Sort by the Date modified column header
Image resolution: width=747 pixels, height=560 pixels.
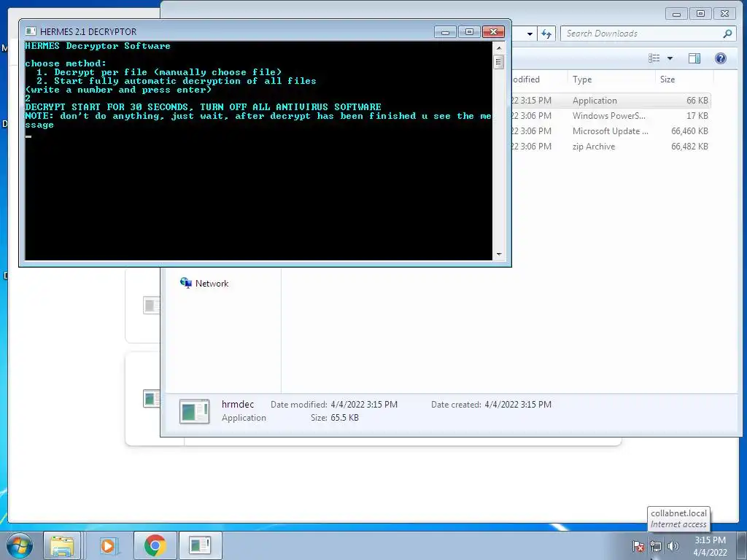[x=538, y=79]
